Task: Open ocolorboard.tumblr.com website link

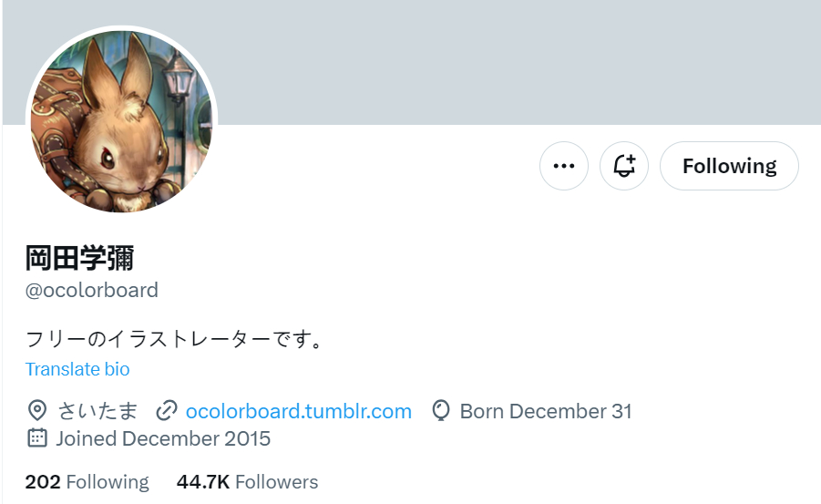Action: (299, 411)
